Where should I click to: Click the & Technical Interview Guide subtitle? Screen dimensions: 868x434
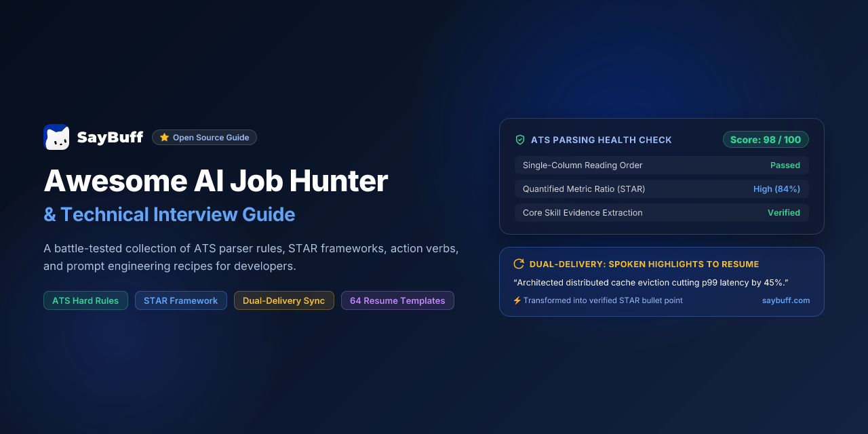pyautogui.click(x=170, y=214)
